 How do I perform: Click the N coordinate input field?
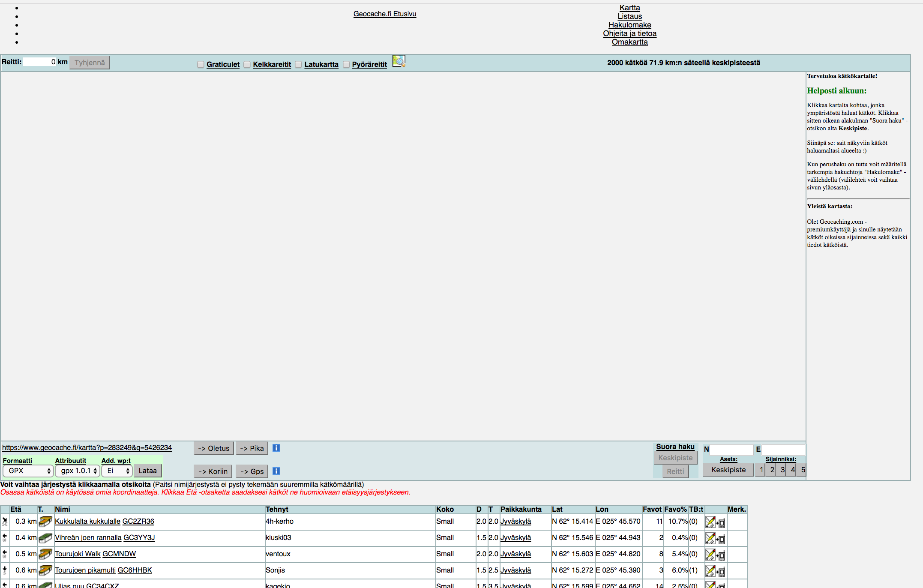pyautogui.click(x=731, y=449)
